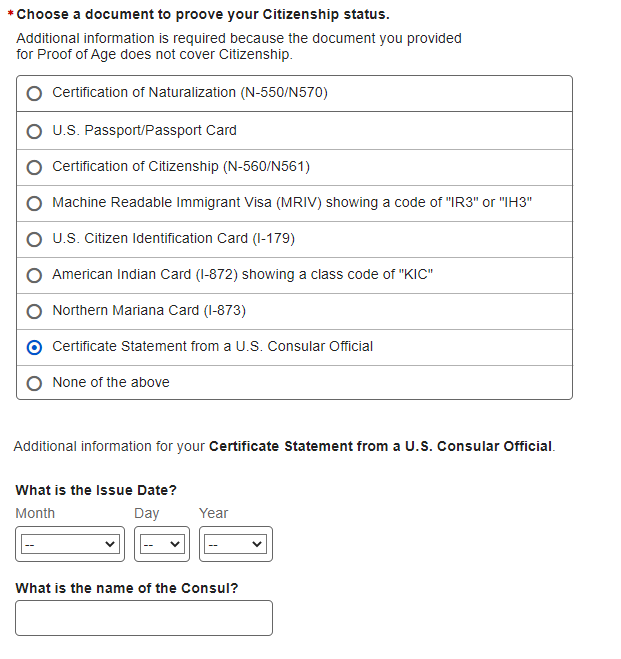Choose the U.S. Passport/Passport Card option

pos(35,130)
